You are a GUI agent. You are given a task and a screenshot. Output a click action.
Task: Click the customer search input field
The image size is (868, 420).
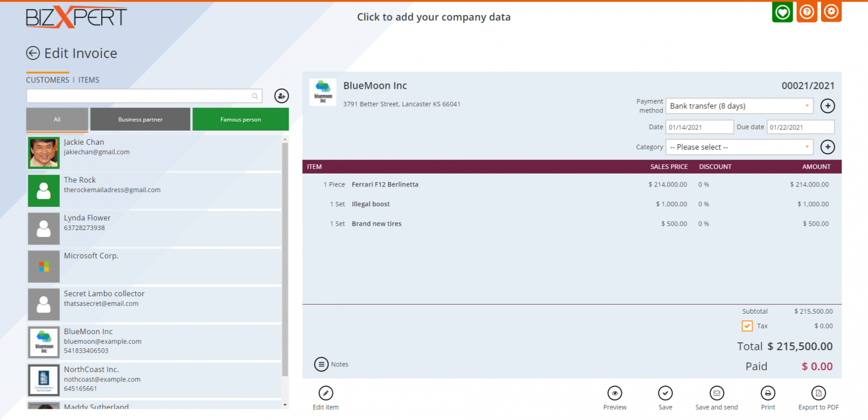[x=138, y=96]
